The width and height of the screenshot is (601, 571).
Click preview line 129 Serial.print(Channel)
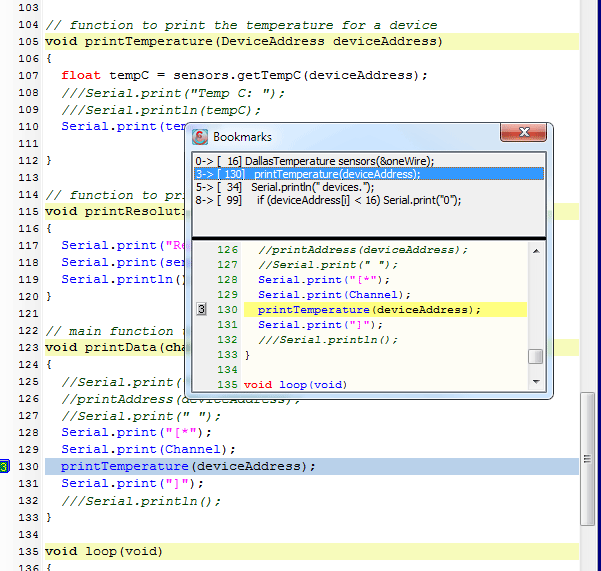tap(334, 295)
